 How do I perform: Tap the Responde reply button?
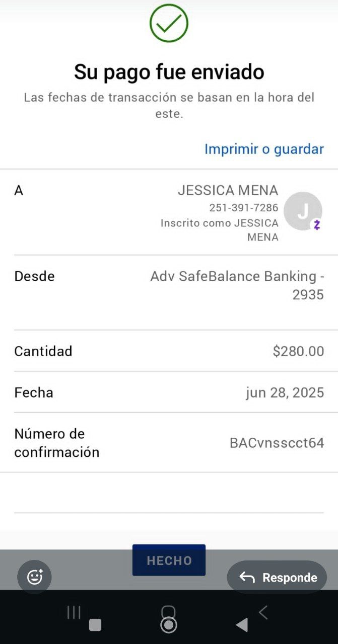coord(277,577)
